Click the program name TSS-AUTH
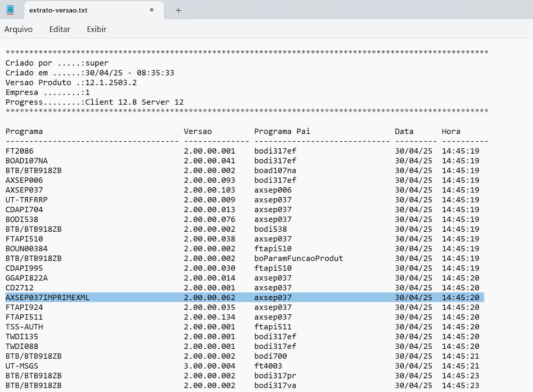The height and width of the screenshot is (392, 533). coord(24,327)
